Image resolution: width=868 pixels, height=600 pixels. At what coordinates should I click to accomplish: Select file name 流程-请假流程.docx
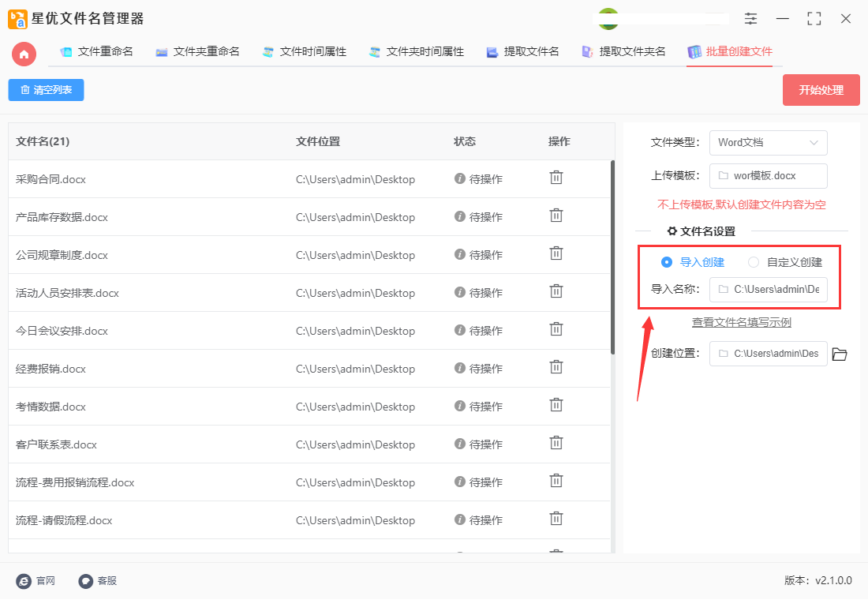point(64,520)
